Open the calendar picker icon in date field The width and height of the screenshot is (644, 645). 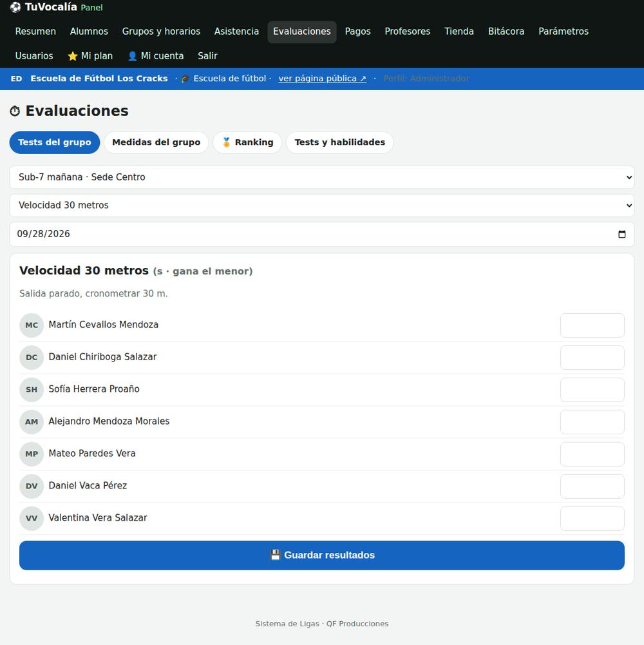pyautogui.click(x=622, y=234)
